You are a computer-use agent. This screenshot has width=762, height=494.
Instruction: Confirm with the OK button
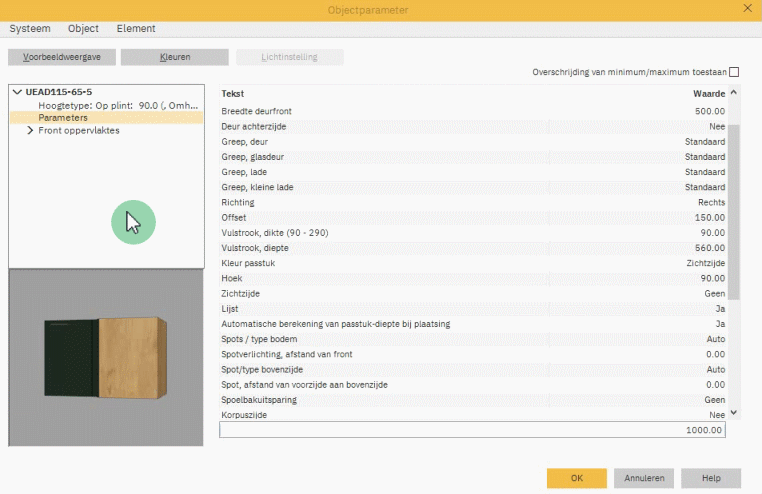[x=576, y=478]
